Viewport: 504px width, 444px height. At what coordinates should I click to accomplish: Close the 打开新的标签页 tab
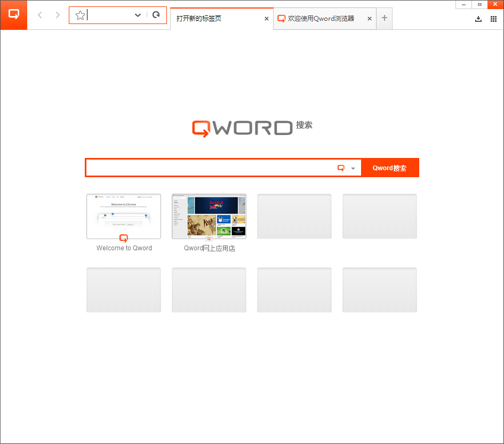tap(267, 19)
